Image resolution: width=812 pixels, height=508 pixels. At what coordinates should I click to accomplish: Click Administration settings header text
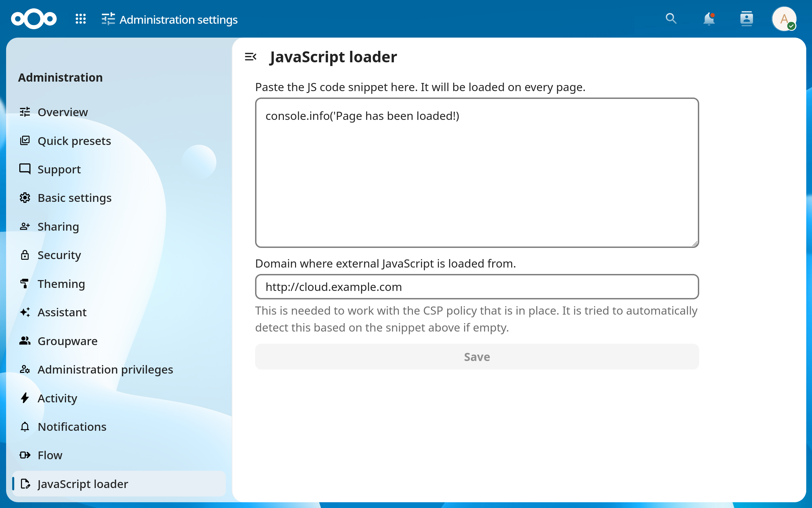pos(179,20)
